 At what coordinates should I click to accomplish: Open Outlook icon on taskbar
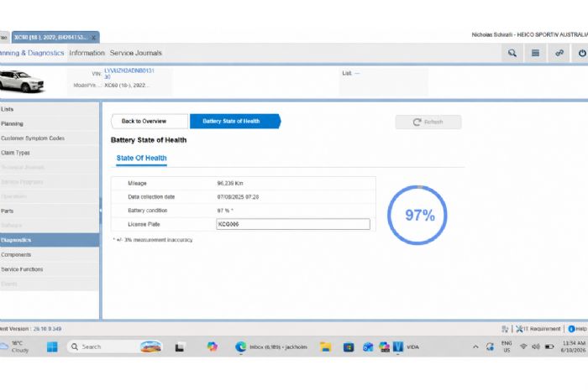368,347
